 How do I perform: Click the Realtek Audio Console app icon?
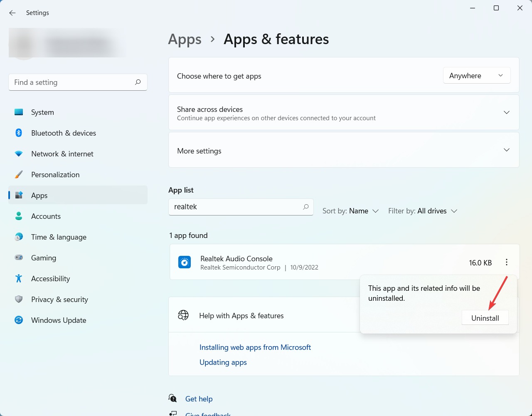[x=185, y=262]
